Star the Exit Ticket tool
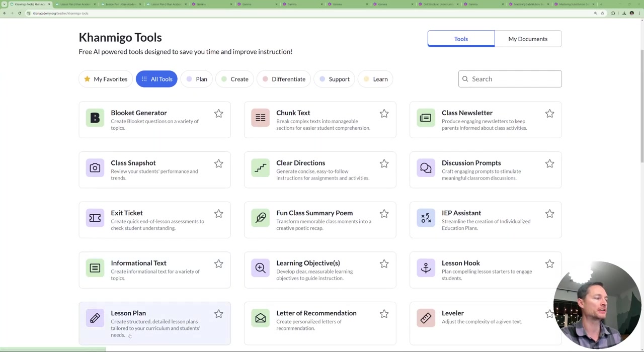The image size is (644, 352). pos(218,214)
